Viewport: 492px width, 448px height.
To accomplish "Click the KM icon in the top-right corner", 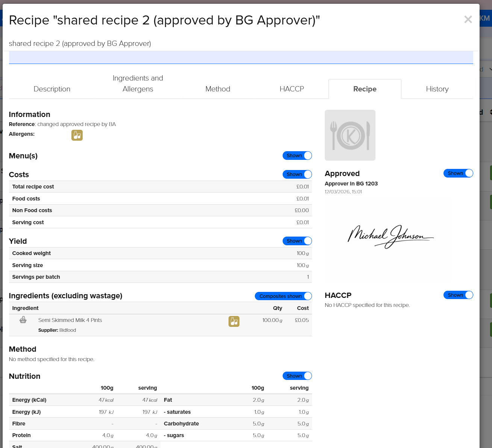I will tap(484, 18).
